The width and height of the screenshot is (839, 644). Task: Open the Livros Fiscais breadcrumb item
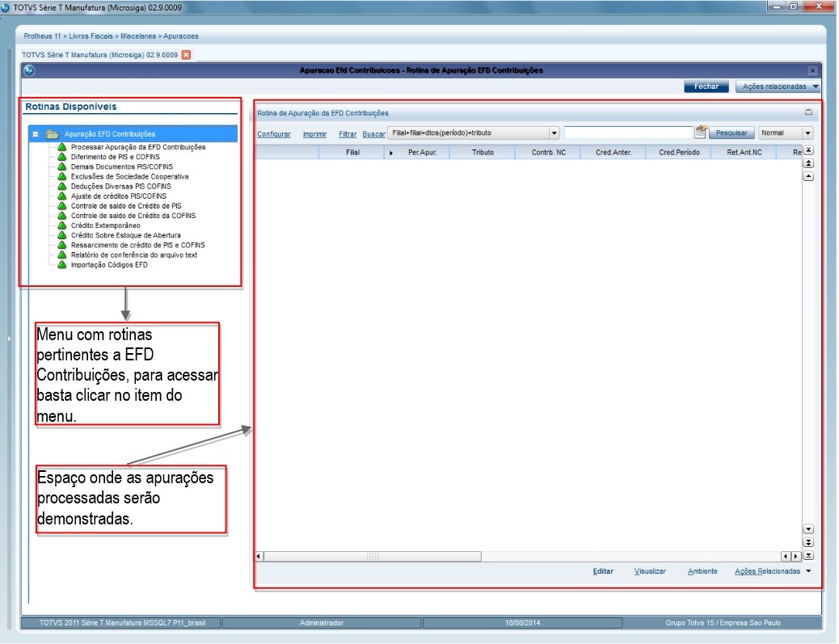pyautogui.click(x=91, y=36)
